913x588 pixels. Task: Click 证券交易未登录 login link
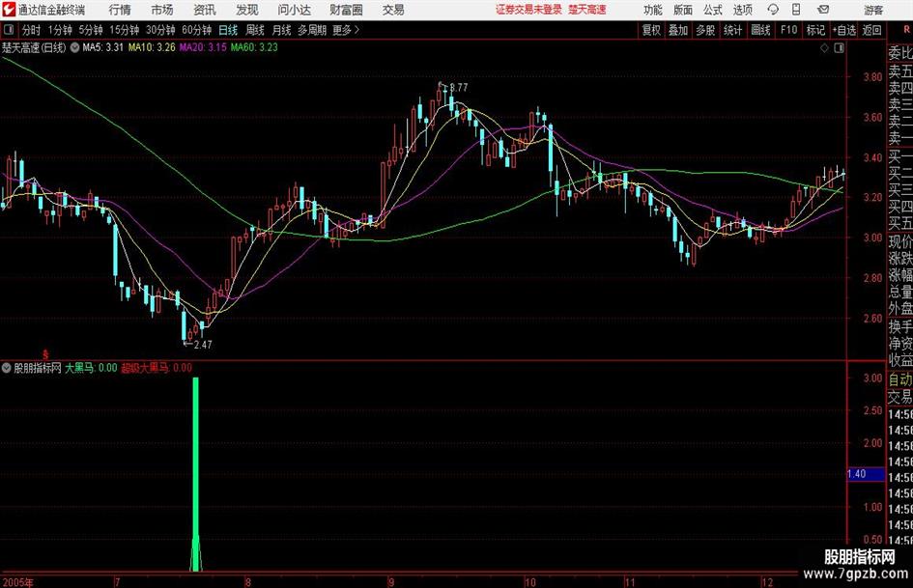point(528,10)
